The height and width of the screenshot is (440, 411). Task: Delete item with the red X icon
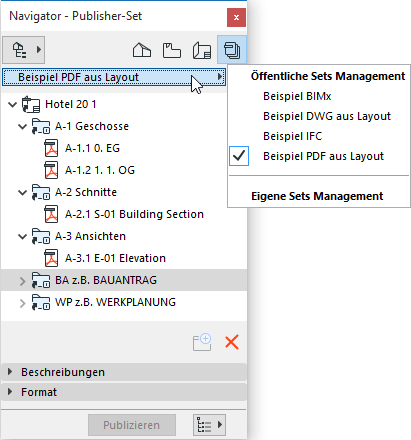pos(232,342)
